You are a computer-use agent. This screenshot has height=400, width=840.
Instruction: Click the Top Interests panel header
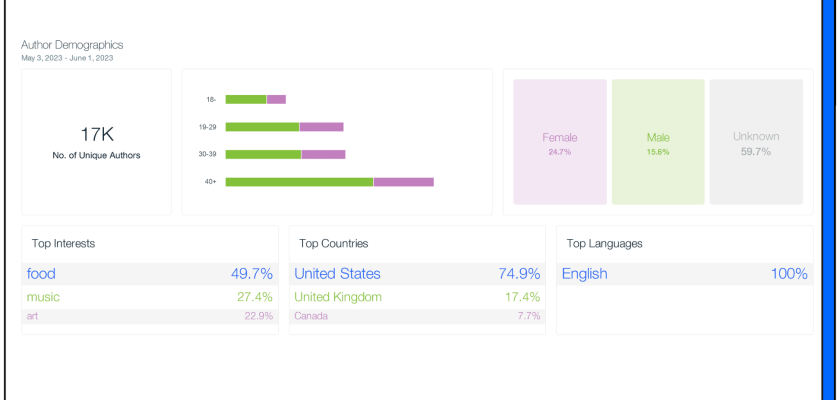(63, 243)
